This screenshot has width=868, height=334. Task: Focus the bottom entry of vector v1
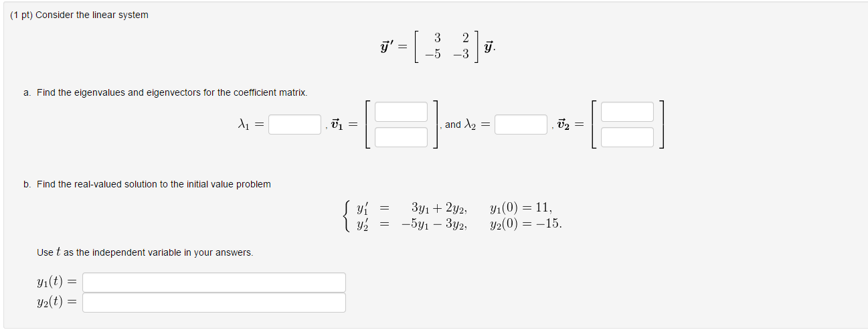[401, 137]
